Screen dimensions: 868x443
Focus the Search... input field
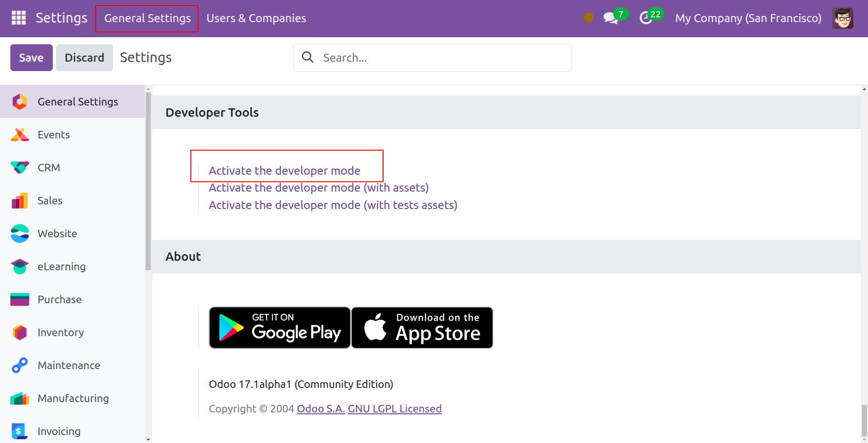pos(433,57)
